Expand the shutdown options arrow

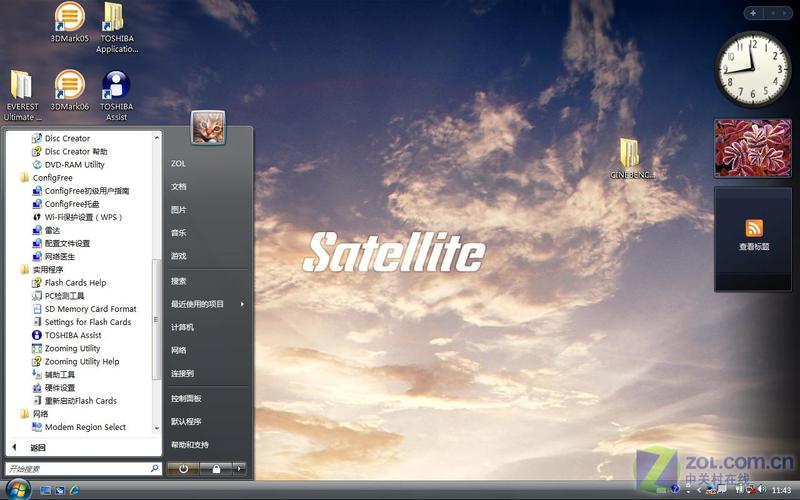(239, 468)
